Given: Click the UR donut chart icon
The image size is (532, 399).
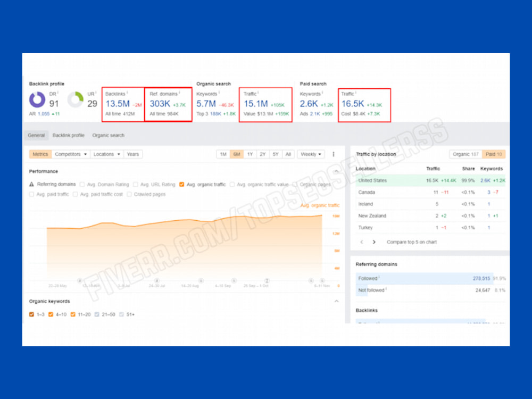Looking at the screenshot, I should coord(76,100).
